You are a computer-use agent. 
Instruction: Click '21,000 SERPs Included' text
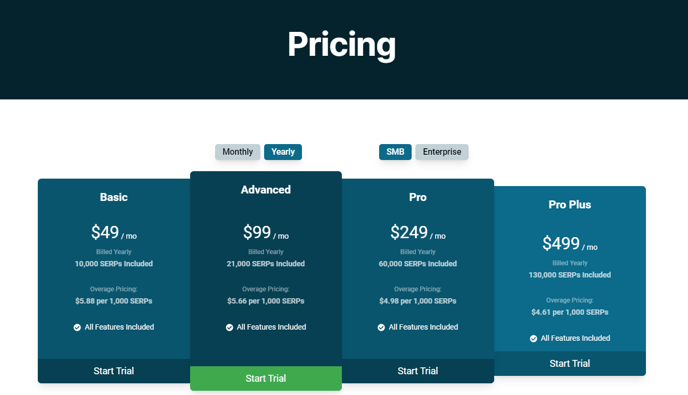266,264
